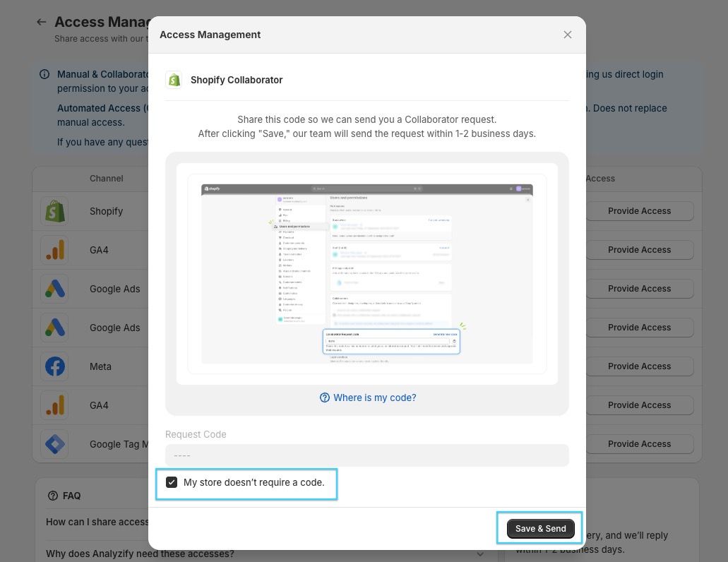The image size is (728, 562).
Task: Click Provide Access for the Meta row
Action: [x=639, y=366]
